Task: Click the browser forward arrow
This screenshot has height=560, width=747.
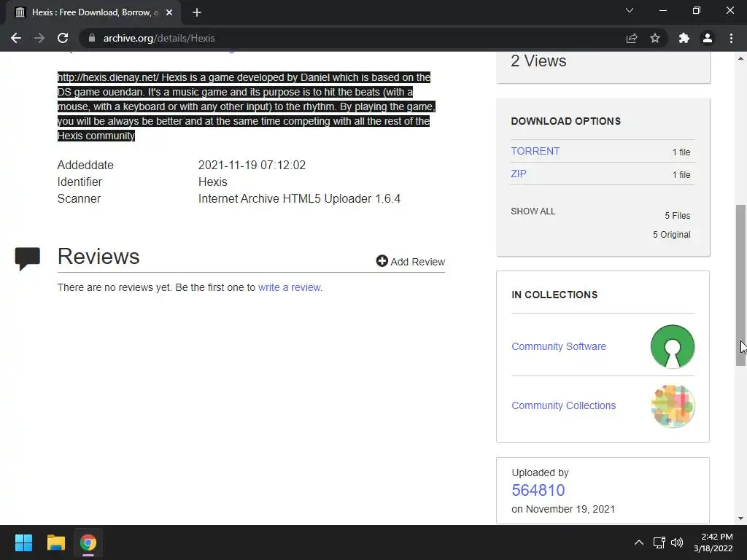Action: (39, 38)
